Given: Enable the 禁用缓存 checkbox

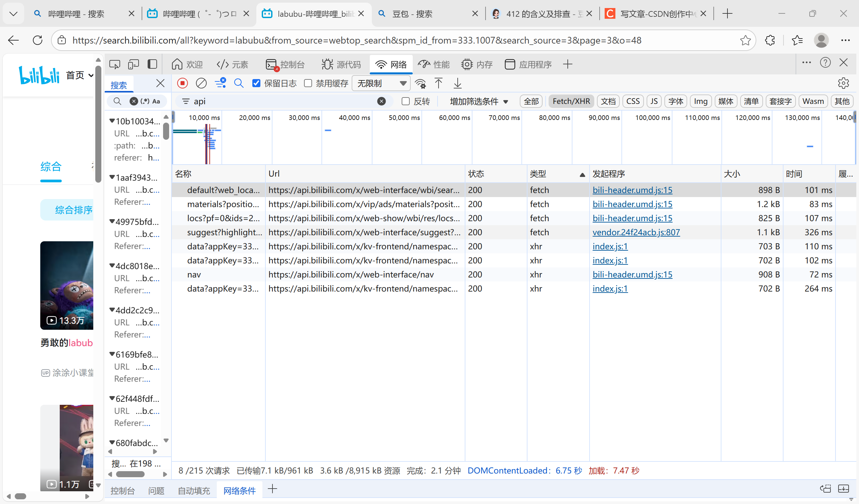Looking at the screenshot, I should point(308,83).
